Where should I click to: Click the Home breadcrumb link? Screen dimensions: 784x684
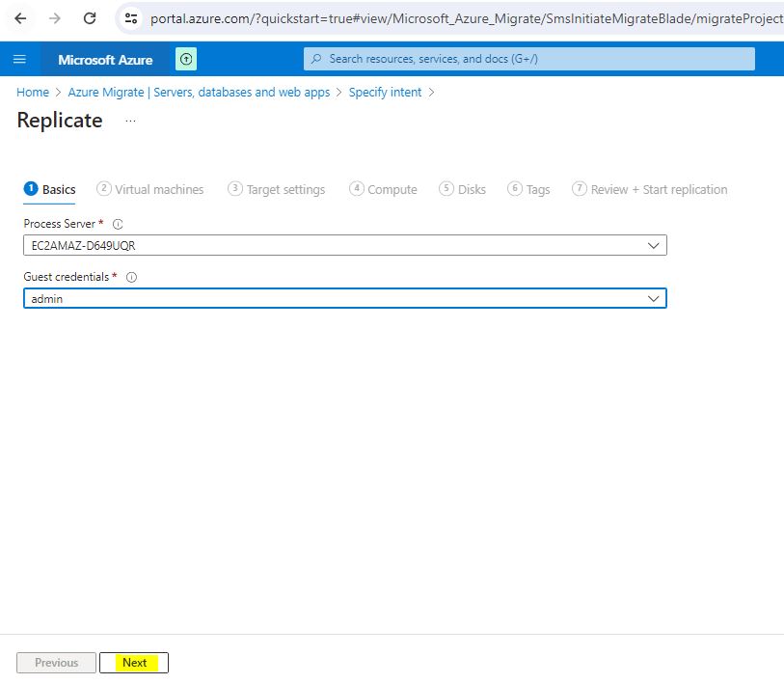coord(33,93)
